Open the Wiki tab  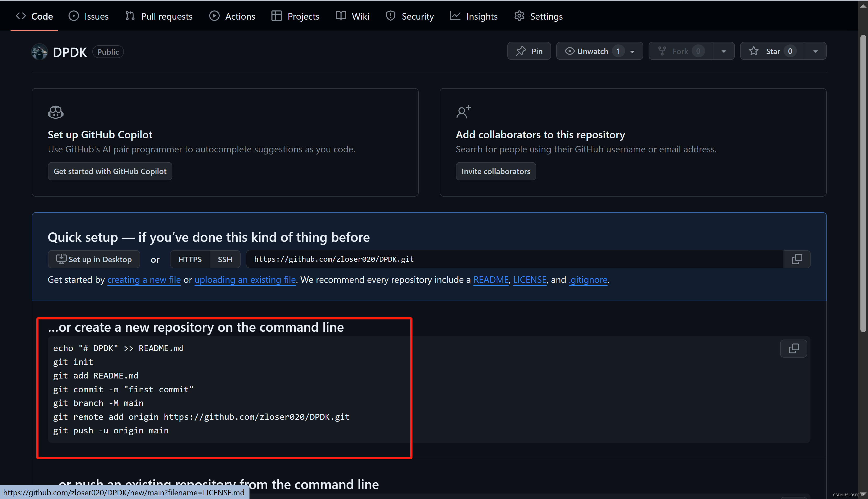pos(353,16)
